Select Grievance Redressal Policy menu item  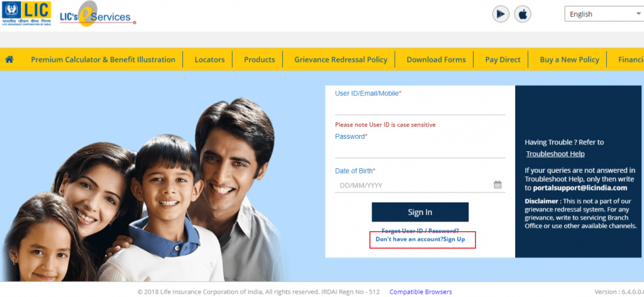pyautogui.click(x=340, y=60)
